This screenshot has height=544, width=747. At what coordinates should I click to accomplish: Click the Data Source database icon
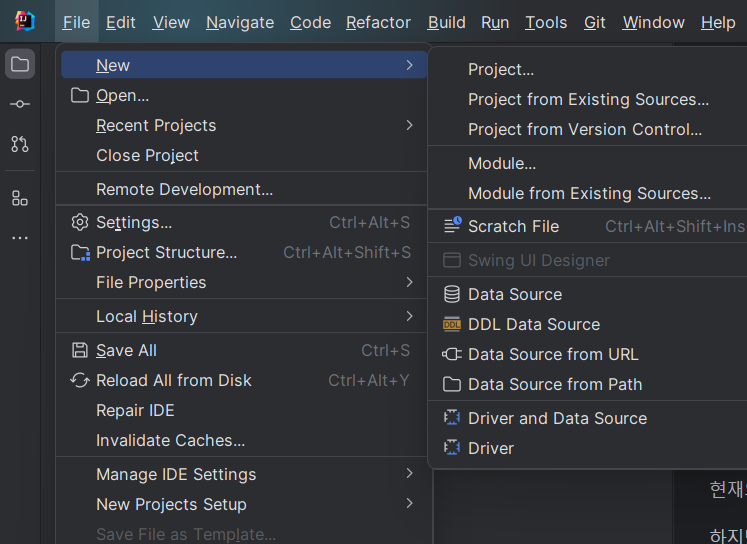[452, 294]
